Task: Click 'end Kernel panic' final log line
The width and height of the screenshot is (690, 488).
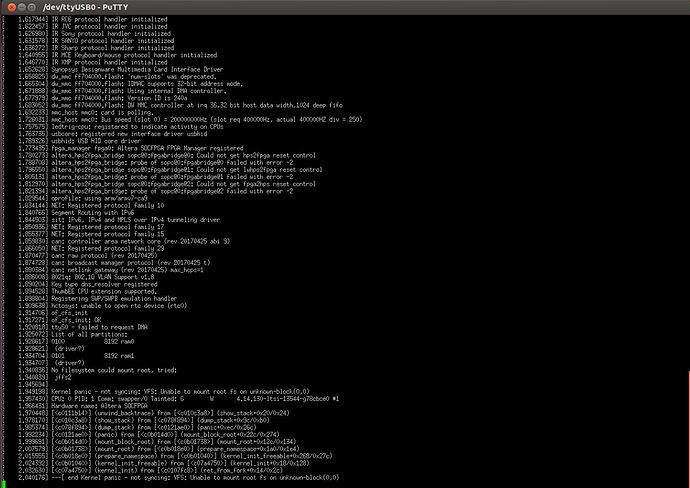Action: pyautogui.click(x=195, y=477)
